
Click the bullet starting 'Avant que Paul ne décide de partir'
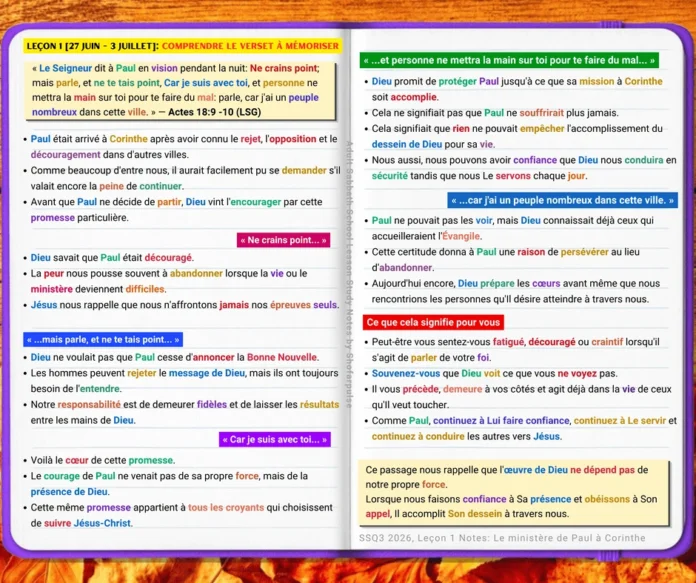pyautogui.click(x=173, y=210)
